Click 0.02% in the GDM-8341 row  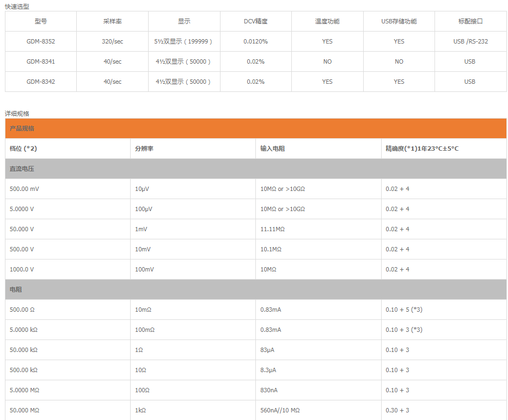coord(255,61)
